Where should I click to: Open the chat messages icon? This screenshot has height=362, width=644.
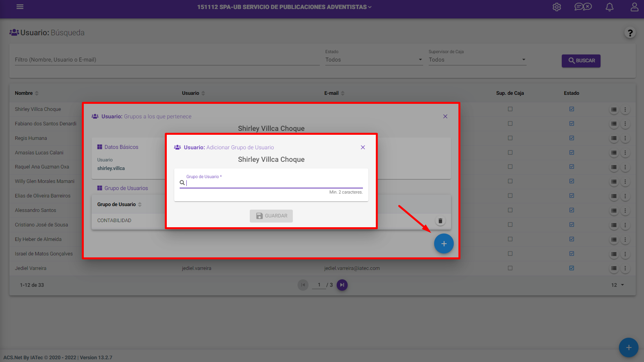pos(583,7)
